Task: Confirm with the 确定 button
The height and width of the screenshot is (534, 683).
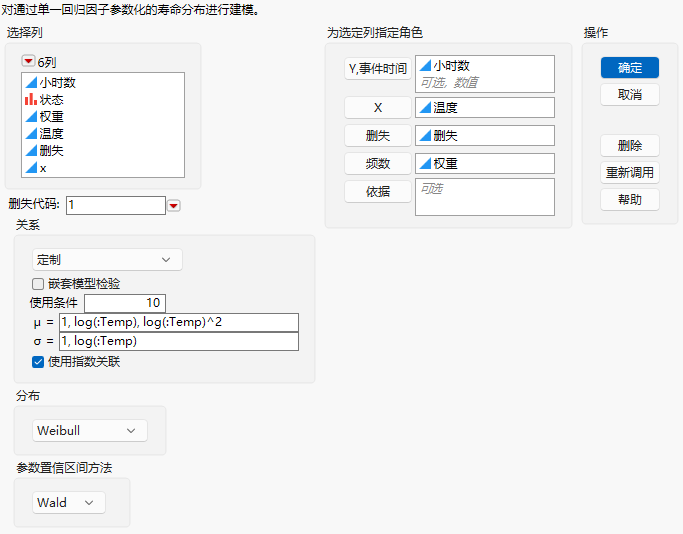Action: tap(629, 68)
